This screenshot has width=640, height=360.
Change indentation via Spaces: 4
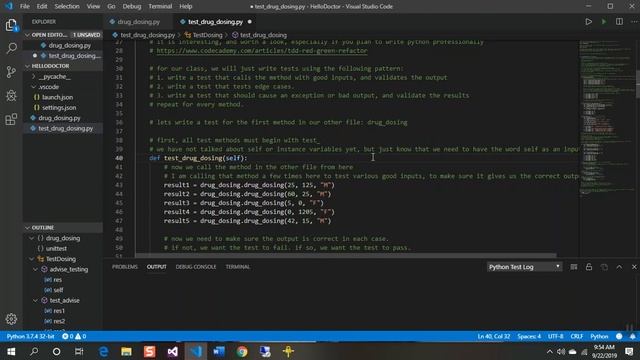pyautogui.click(x=529, y=336)
